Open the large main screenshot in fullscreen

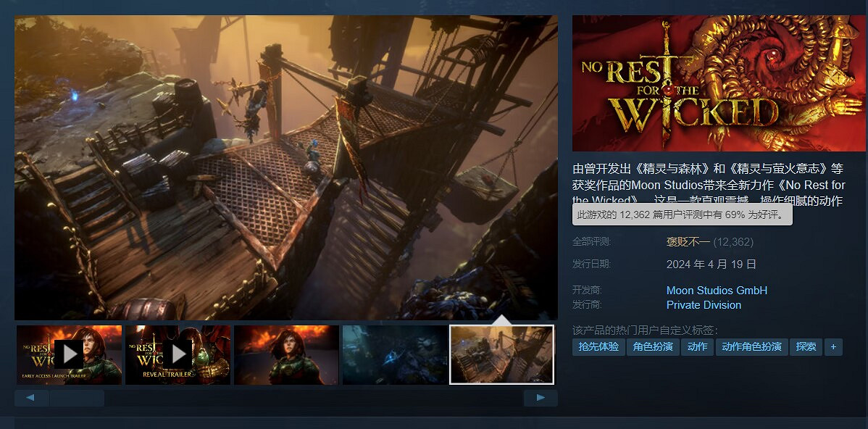click(x=286, y=167)
